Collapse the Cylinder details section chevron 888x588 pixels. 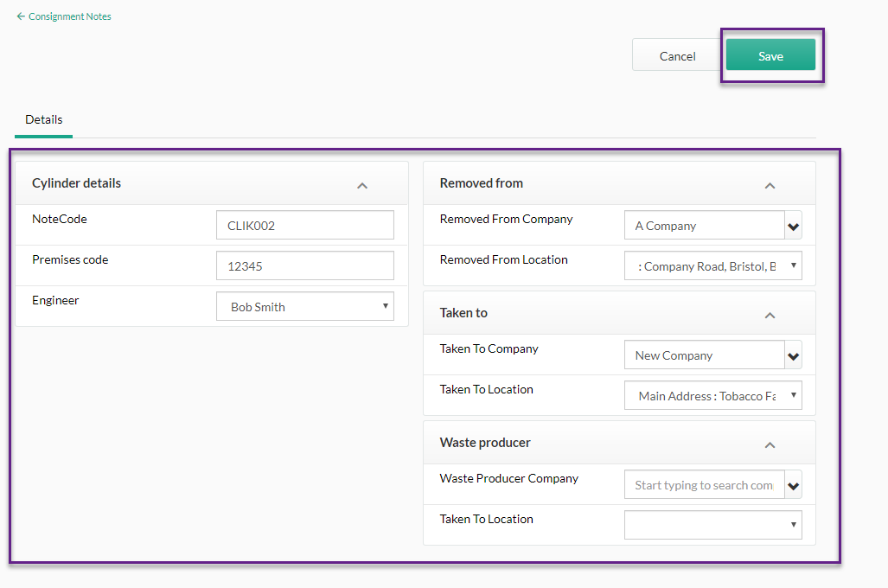point(362,185)
